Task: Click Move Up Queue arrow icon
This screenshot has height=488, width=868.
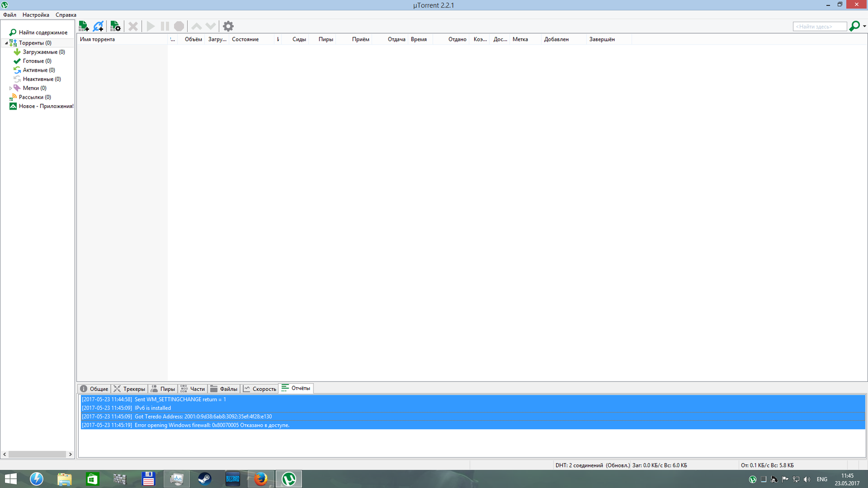Action: tap(196, 26)
